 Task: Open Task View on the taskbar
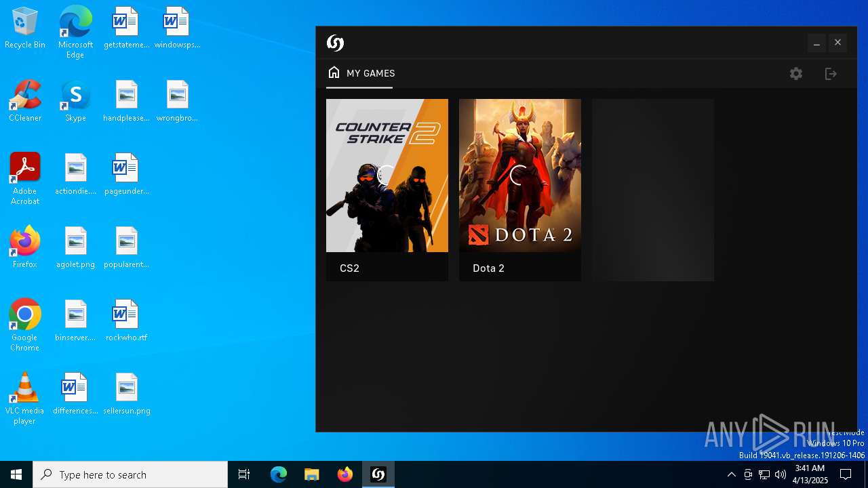point(244,474)
